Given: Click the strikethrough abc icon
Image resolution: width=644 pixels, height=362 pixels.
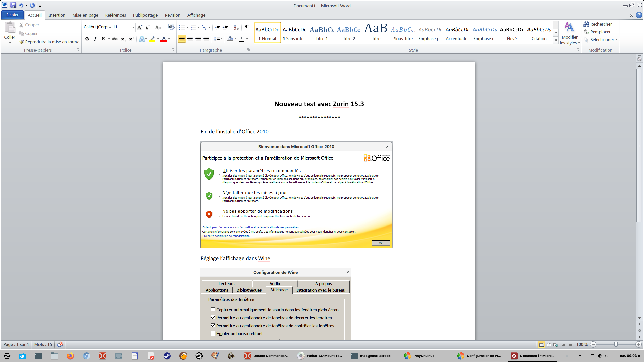Looking at the screenshot, I should click(115, 39).
